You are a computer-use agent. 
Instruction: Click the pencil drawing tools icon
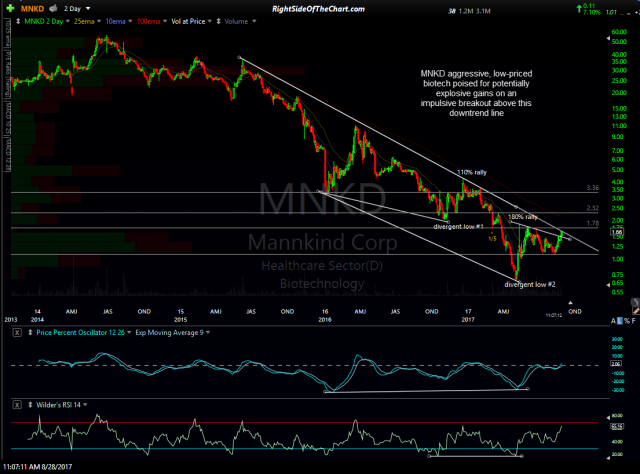[636, 311]
